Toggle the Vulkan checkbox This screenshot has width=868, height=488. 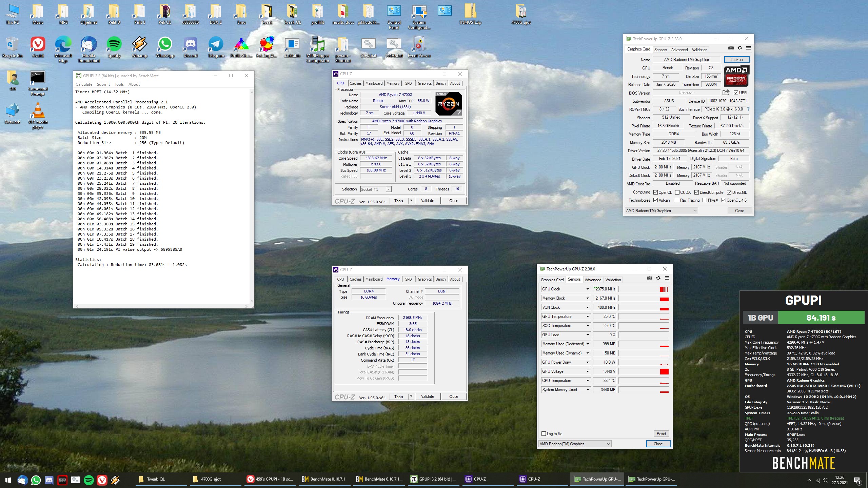click(x=655, y=200)
